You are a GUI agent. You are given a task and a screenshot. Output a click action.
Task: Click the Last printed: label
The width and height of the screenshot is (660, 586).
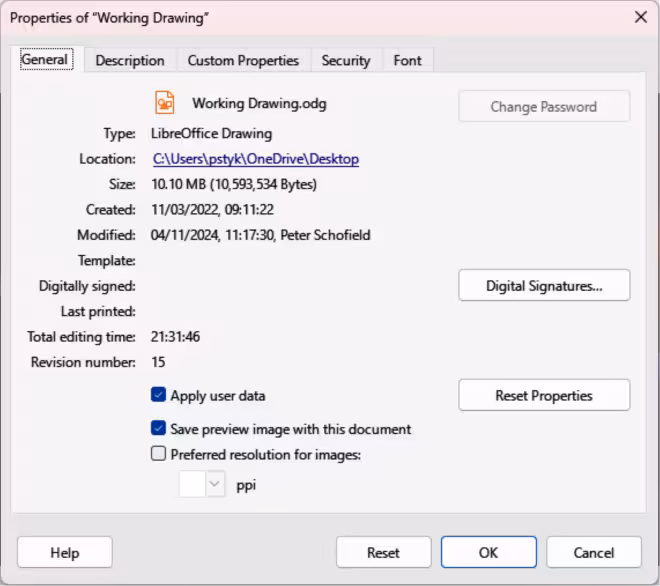click(x=98, y=311)
